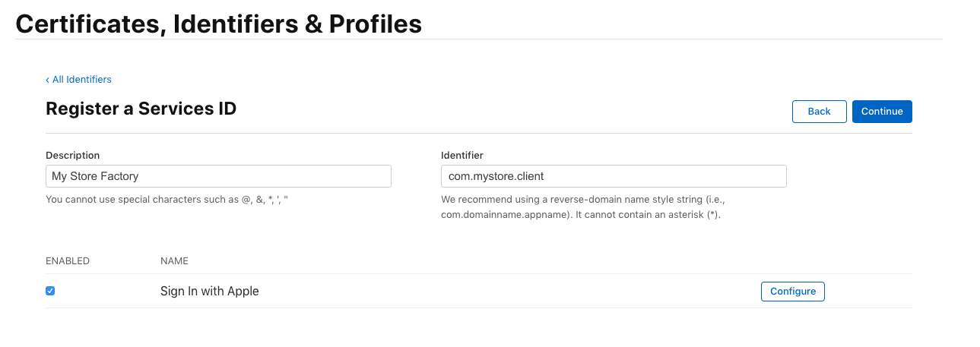The height and width of the screenshot is (347, 980).
Task: Click the Register a Services ID heading
Action: tap(141, 109)
